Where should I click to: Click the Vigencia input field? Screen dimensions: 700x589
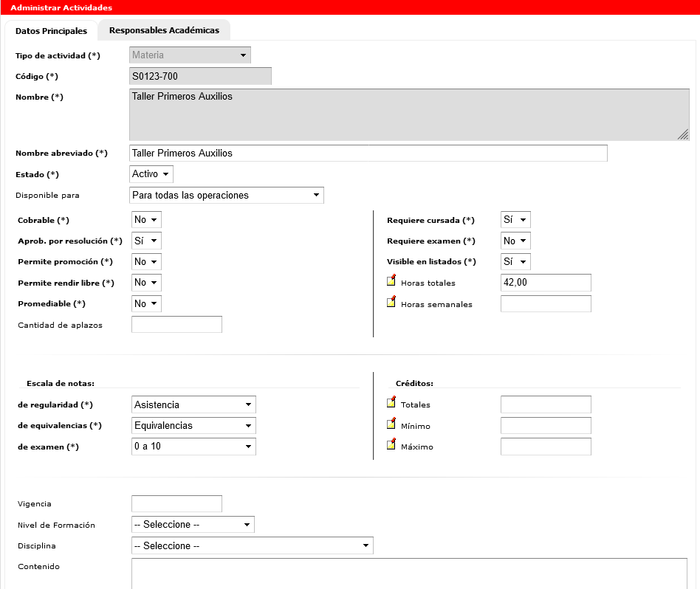[176, 504]
